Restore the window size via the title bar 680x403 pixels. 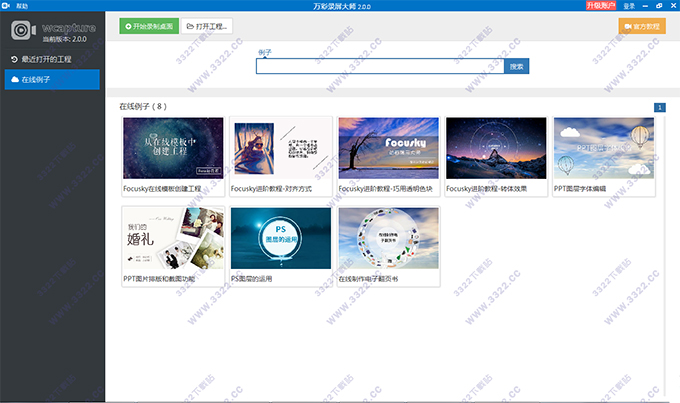(659, 6)
